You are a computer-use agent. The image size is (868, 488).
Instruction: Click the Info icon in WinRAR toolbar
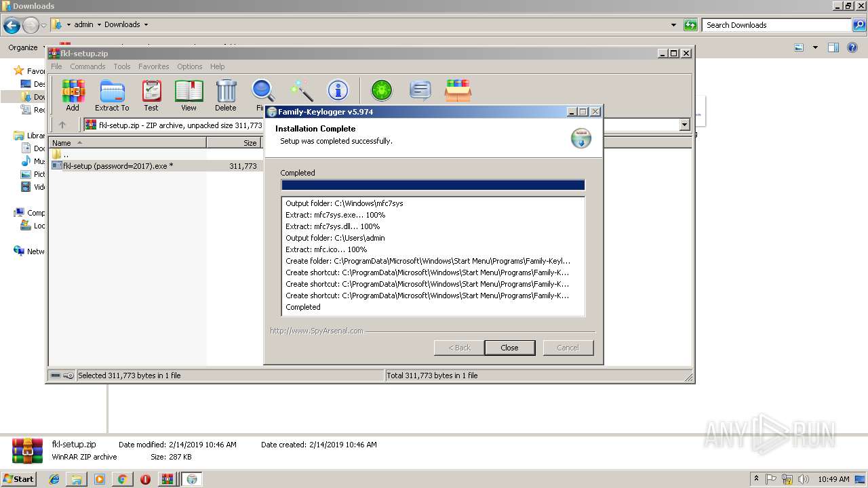pyautogui.click(x=338, y=90)
